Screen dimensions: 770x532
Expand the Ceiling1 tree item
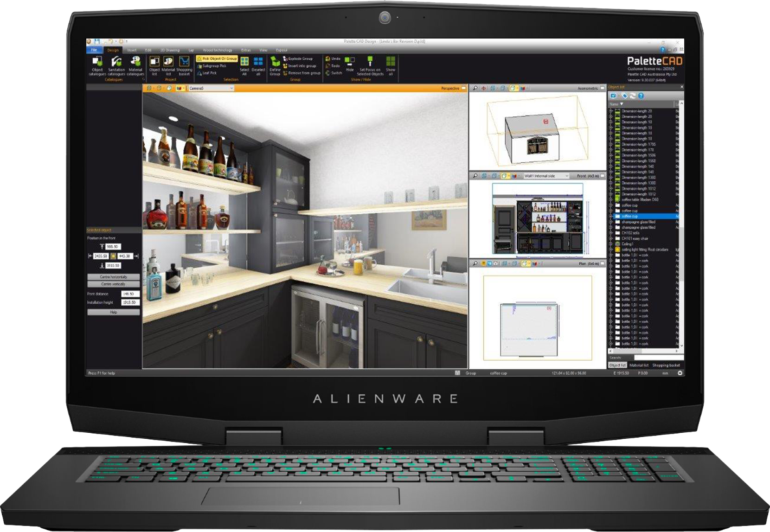611,244
